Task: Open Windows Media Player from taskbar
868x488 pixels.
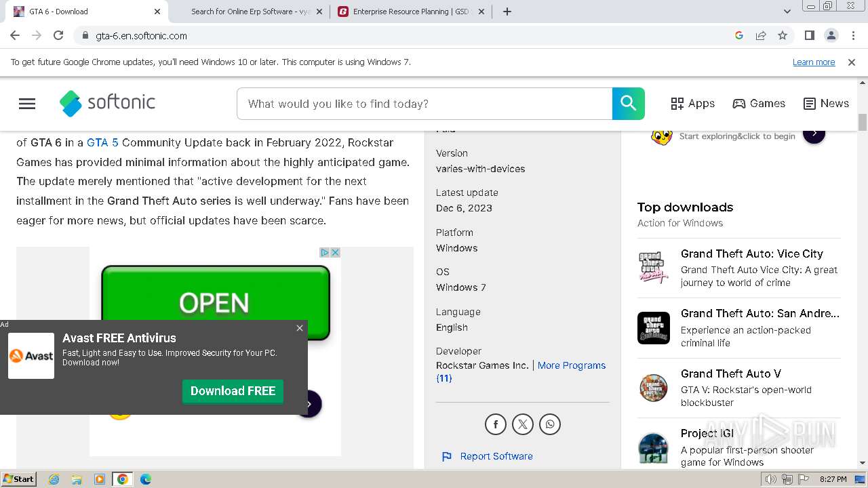Action: point(100,479)
